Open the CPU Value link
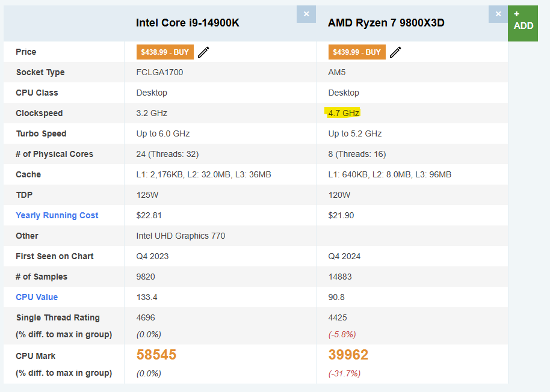Viewport: 550px width, 392px height. pos(37,297)
